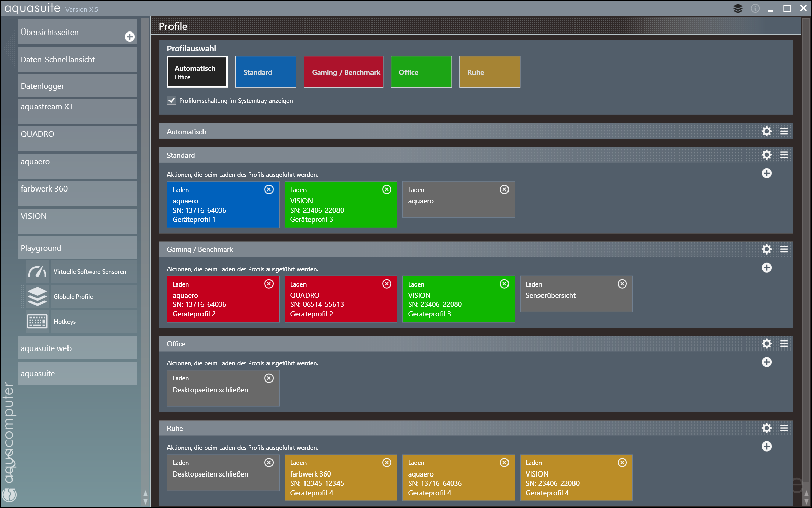Open Daten-Schnellansicht in sidebar
Image resolution: width=812 pixels, height=508 pixels.
tap(78, 59)
